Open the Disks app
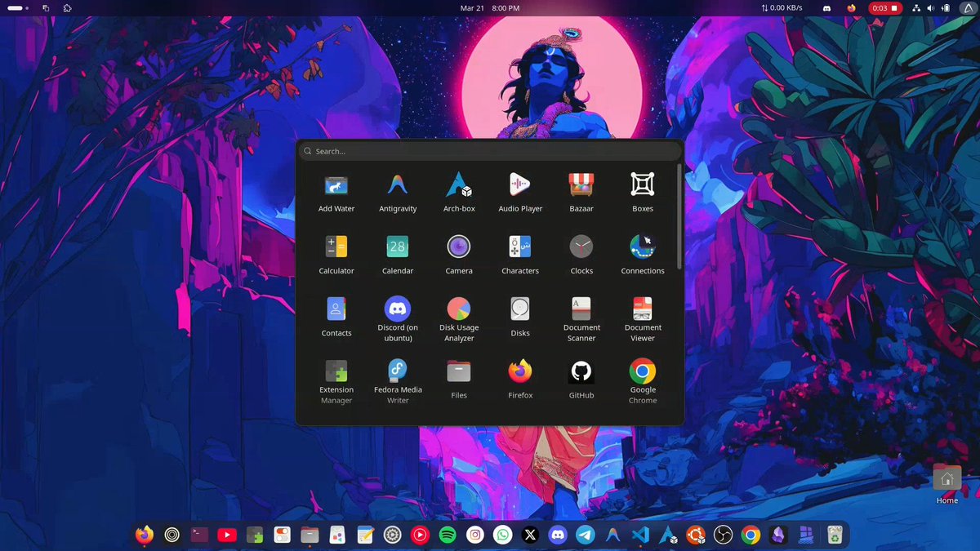980x551 pixels. (520, 317)
